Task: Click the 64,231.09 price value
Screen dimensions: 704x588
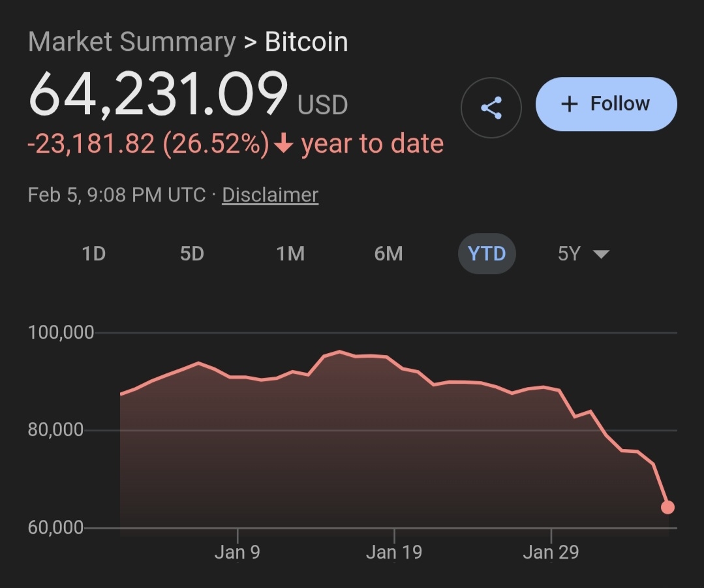Action: point(158,95)
